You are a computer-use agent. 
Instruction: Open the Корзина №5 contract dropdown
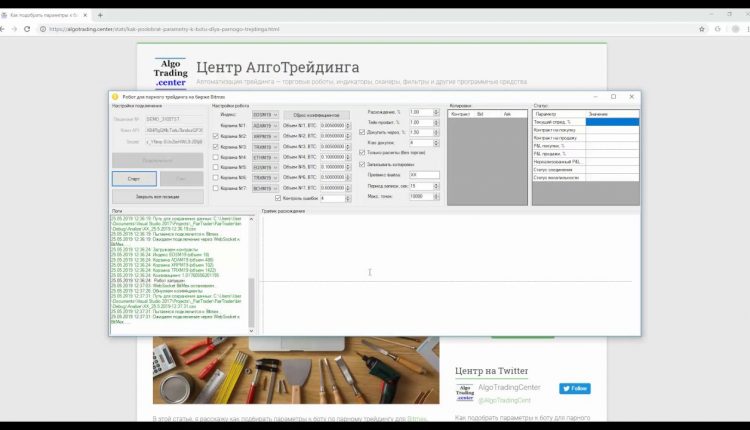tap(265, 167)
